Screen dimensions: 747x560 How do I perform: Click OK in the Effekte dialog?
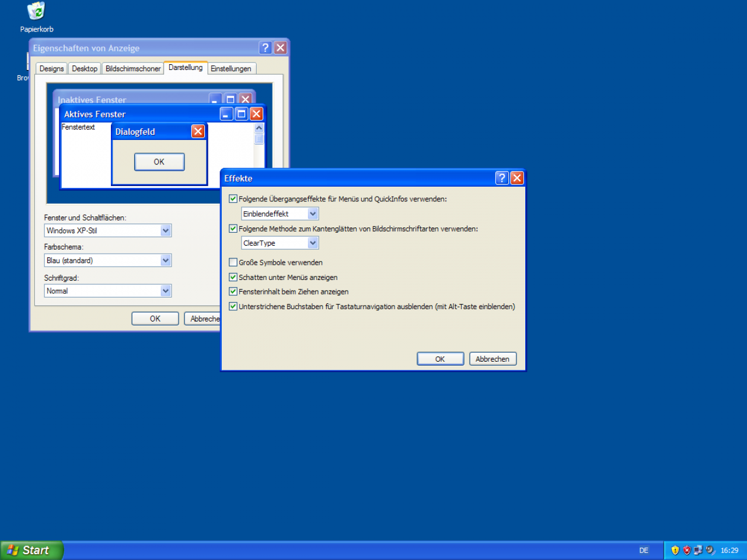coord(440,359)
